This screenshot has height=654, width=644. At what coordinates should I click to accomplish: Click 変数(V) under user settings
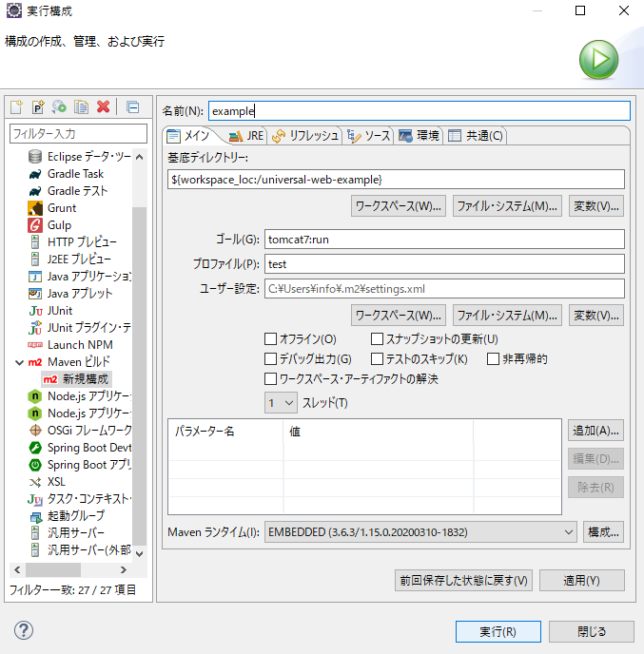(x=596, y=315)
